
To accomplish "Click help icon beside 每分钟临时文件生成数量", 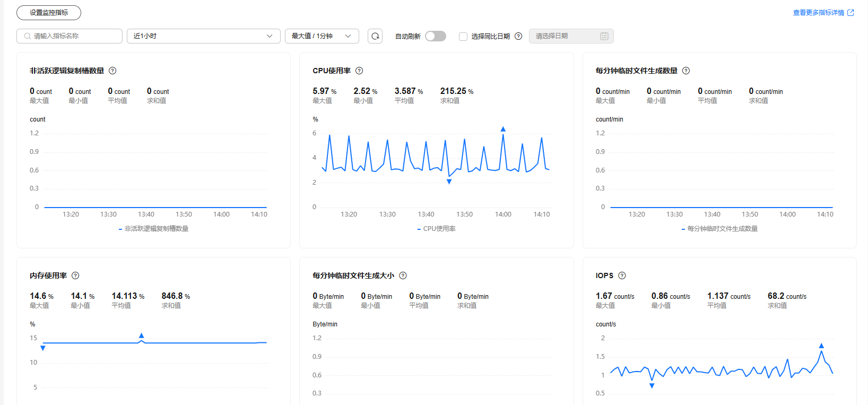I will tap(686, 71).
